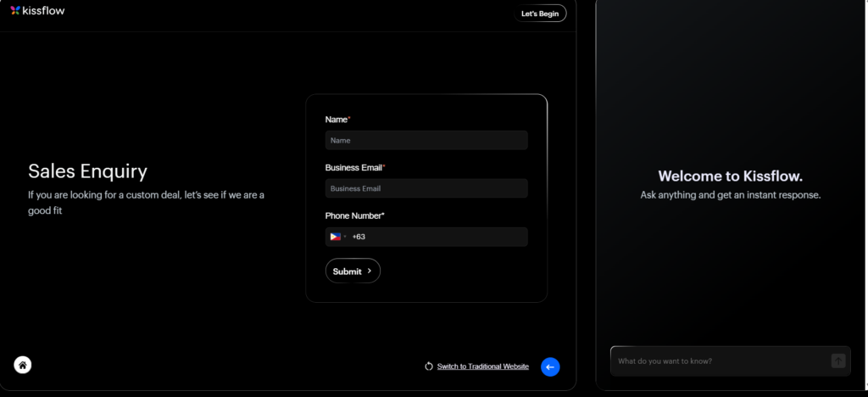This screenshot has width=868, height=397.
Task: Select the Philippines flag icon
Action: [335, 237]
